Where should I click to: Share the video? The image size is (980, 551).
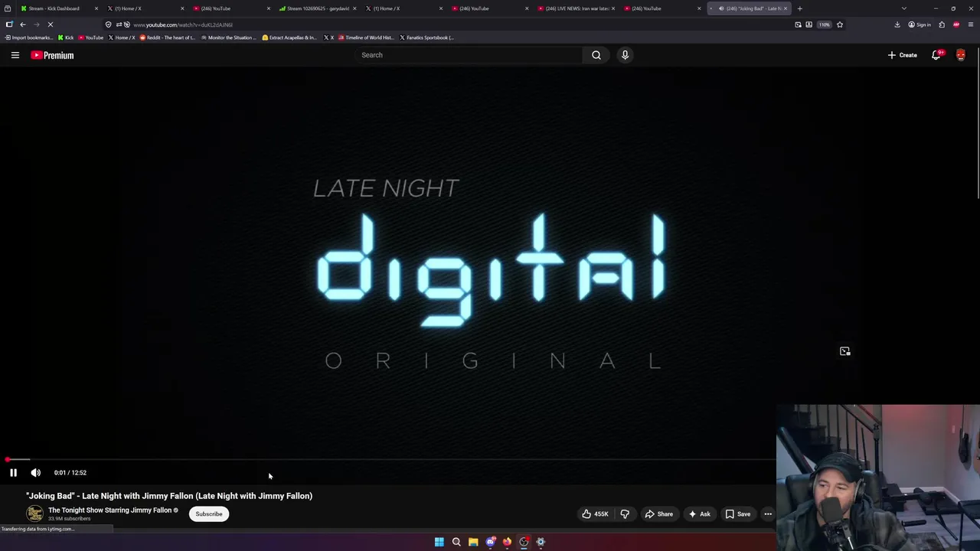(x=658, y=514)
